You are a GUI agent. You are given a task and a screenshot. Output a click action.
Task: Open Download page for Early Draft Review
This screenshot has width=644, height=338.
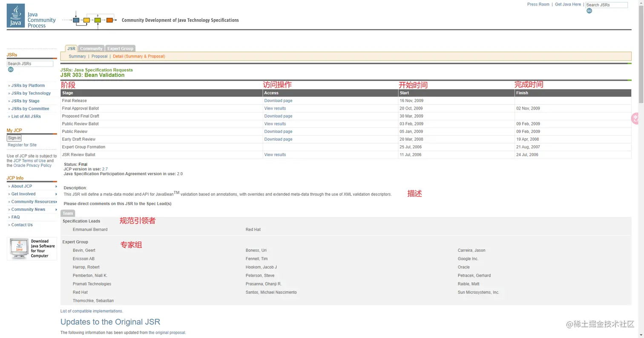pyautogui.click(x=278, y=139)
